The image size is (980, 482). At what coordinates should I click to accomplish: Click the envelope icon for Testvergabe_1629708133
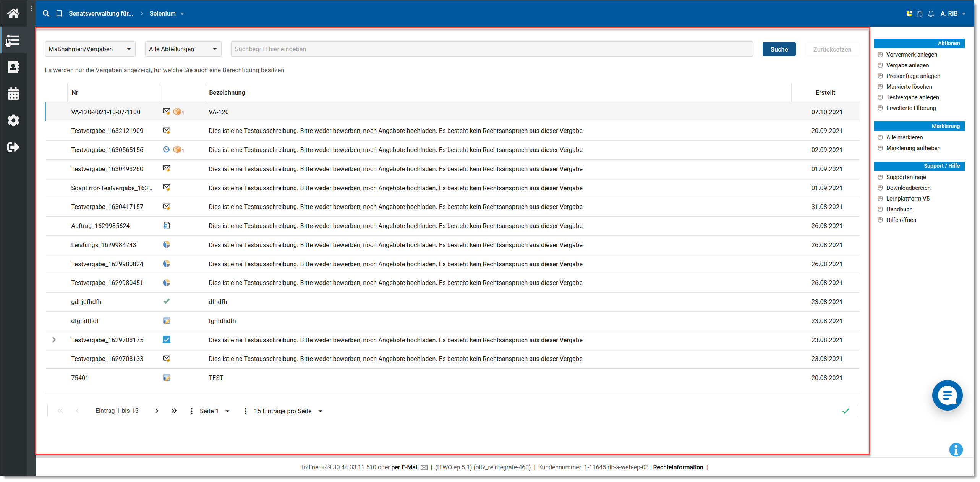(166, 358)
